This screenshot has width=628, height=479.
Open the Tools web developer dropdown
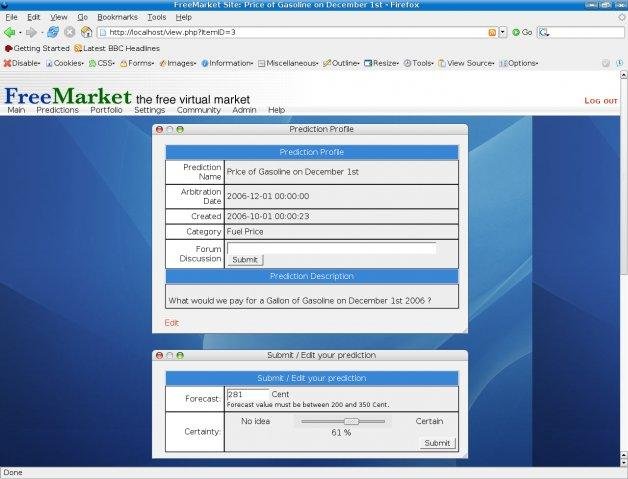[x=419, y=63]
